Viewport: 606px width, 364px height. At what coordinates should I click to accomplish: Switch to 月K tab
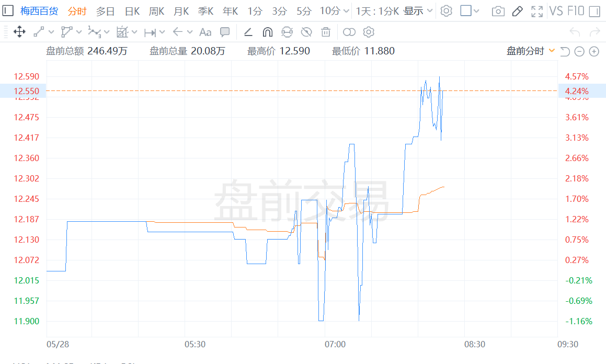click(x=181, y=11)
